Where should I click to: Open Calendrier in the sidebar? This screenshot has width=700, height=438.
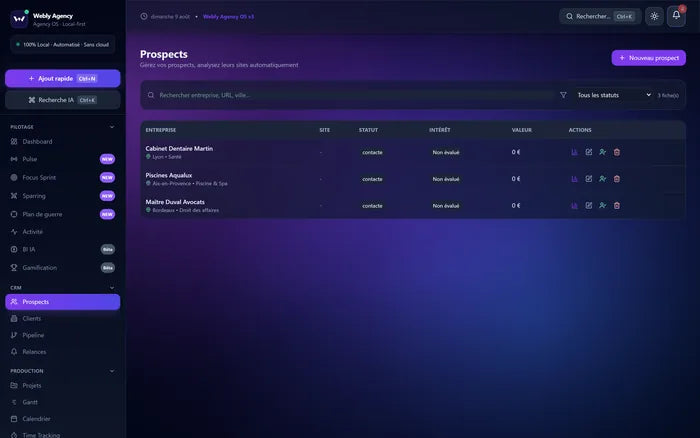62,419
